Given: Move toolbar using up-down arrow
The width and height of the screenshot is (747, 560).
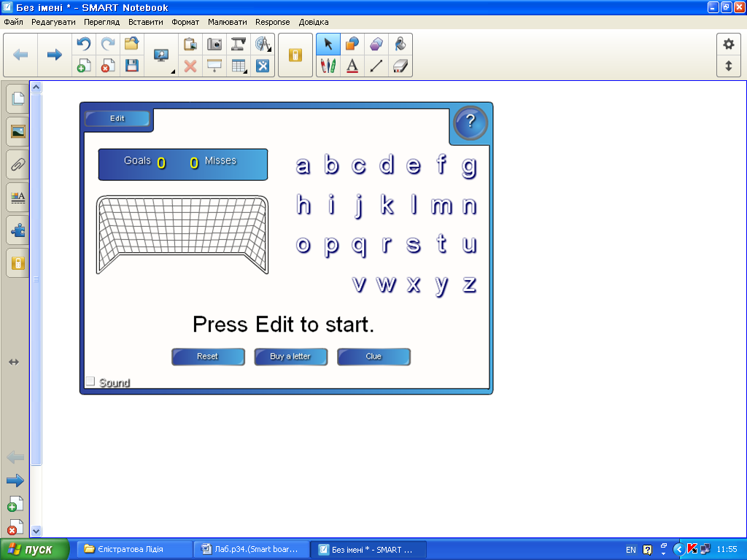Looking at the screenshot, I should pos(729,66).
